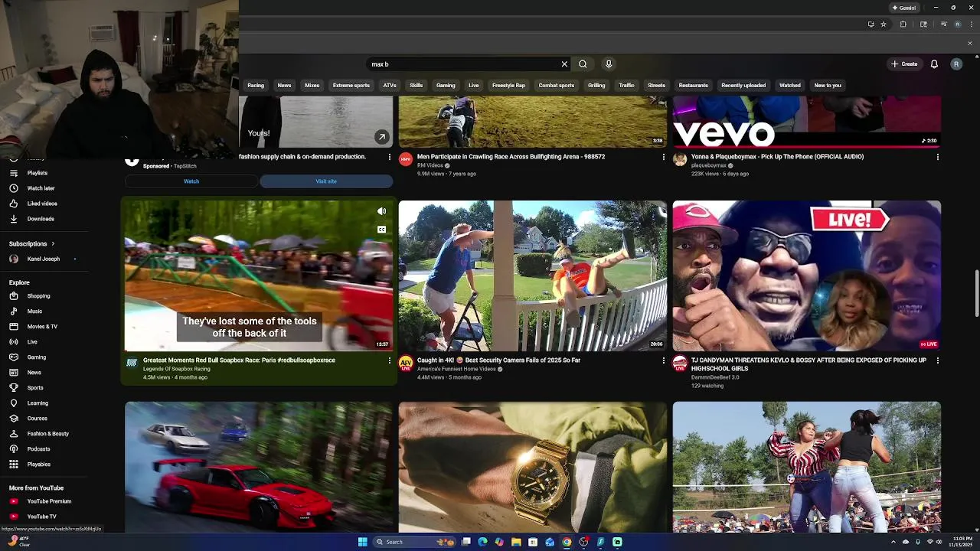The width and height of the screenshot is (980, 551).
Task: Bookmark this page with the star icon
Action: click(x=884, y=24)
